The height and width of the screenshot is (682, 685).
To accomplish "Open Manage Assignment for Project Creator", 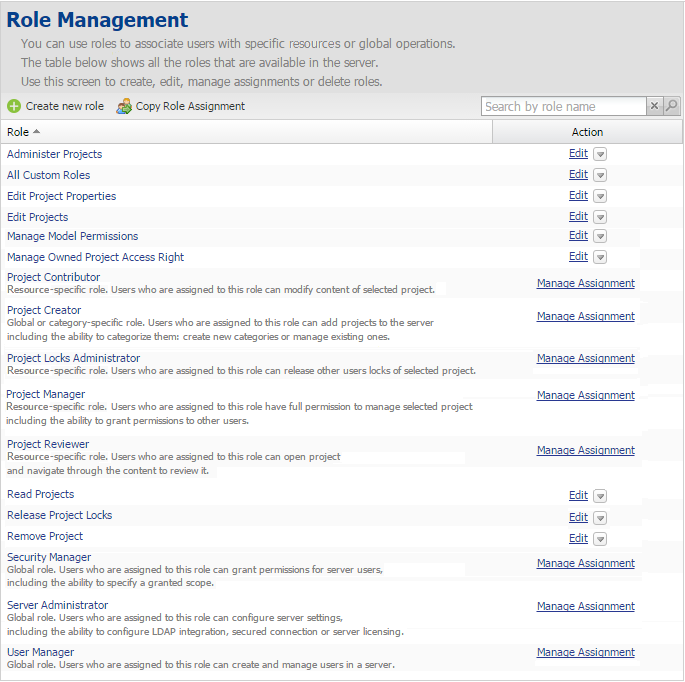I will tap(585, 317).
